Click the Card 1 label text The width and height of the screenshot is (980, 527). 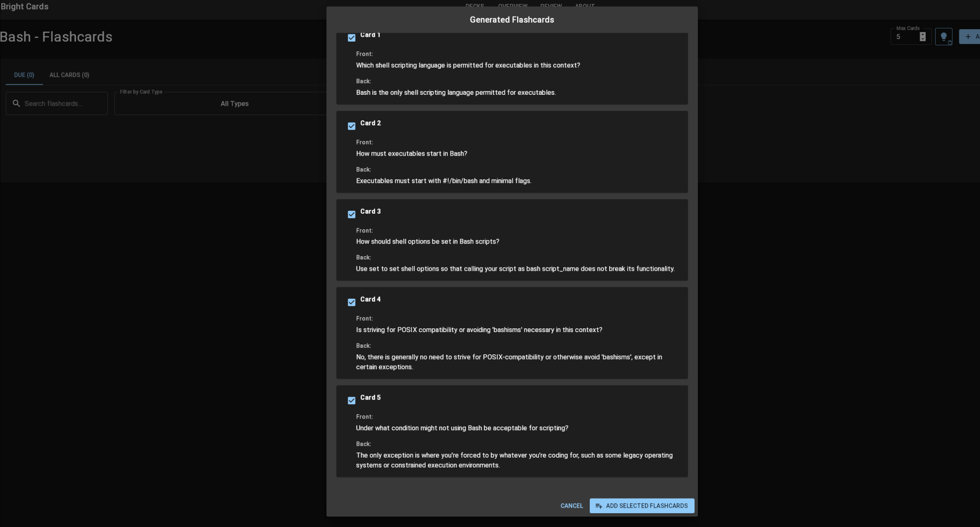pos(370,35)
